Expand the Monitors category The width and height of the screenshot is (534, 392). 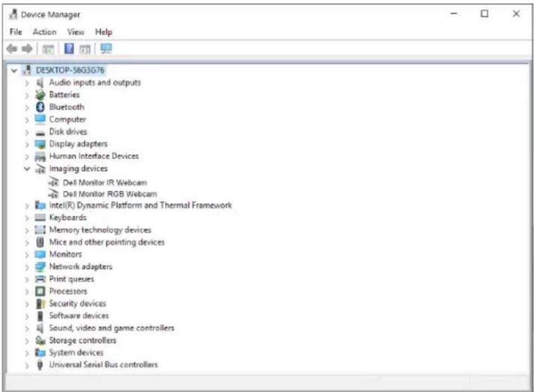click(27, 255)
